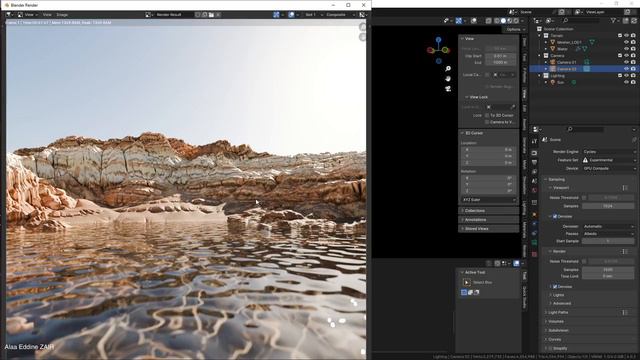Click the eyedropper in View Lock object field
The width and height of the screenshot is (640, 360).
pos(513,107)
